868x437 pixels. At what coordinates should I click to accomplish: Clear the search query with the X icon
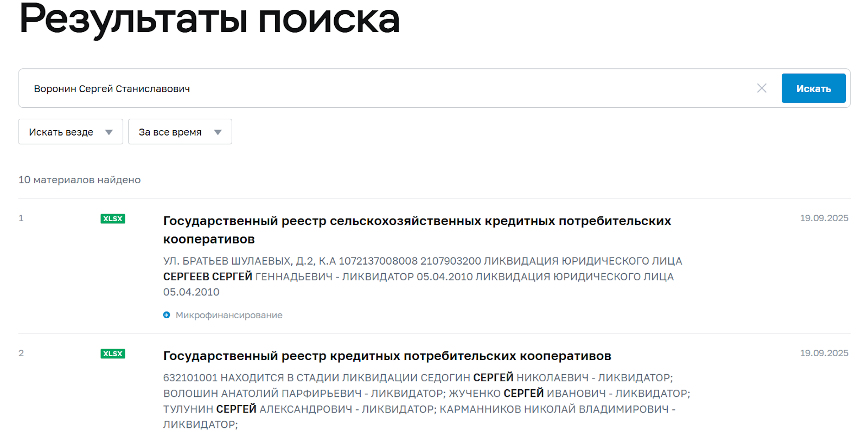tap(762, 88)
